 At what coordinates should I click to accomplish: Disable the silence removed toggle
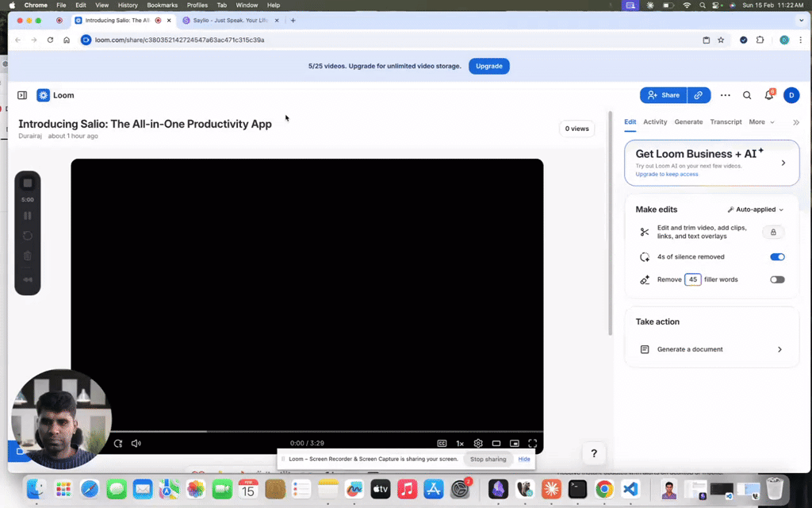777,257
